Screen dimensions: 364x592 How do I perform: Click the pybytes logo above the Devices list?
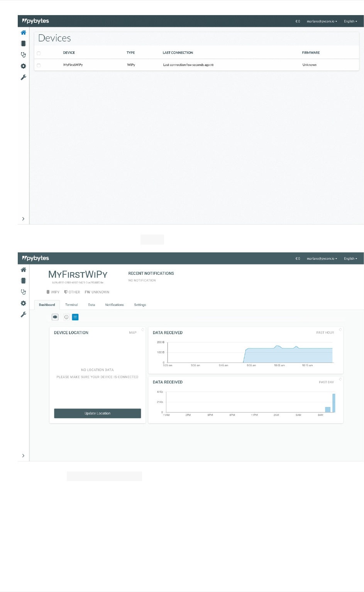point(36,21)
